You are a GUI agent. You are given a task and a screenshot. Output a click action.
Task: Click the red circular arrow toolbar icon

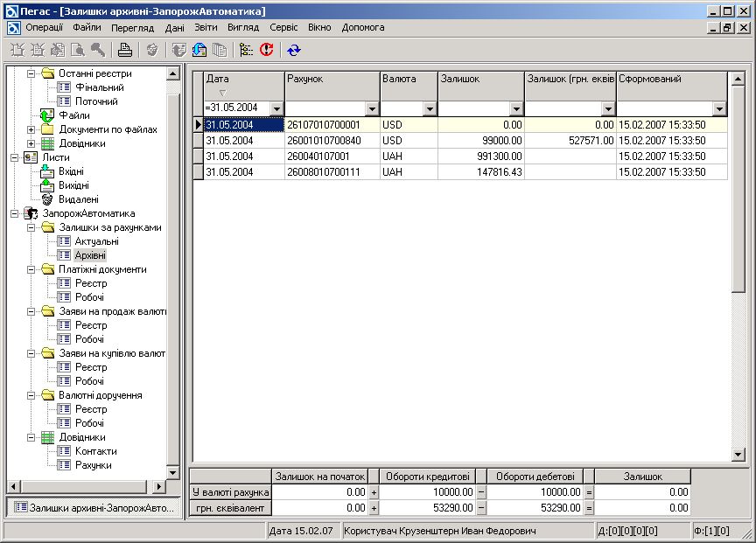click(267, 50)
